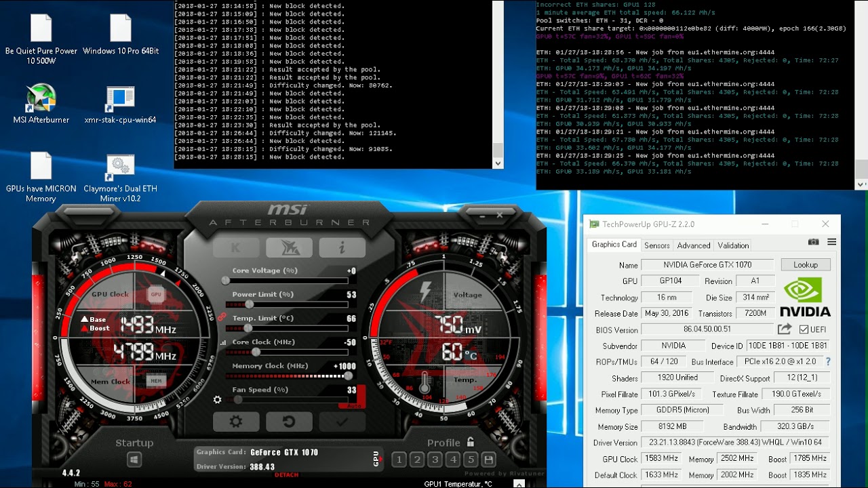The height and width of the screenshot is (488, 868).
Task: Open the GPU-Z hamburger menu
Action: 831,242
